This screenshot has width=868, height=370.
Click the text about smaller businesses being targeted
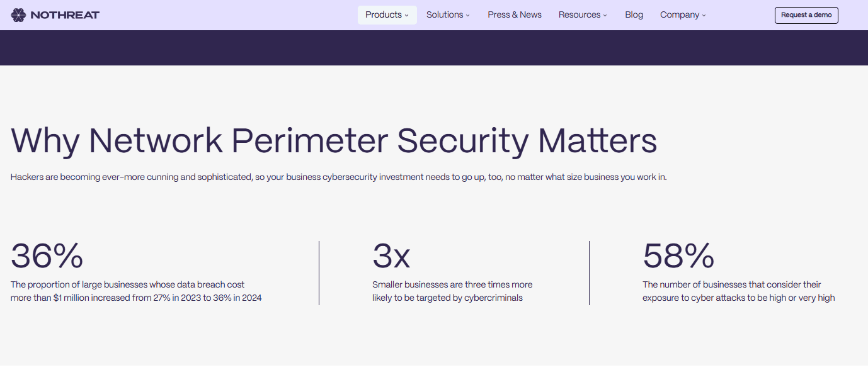452,291
